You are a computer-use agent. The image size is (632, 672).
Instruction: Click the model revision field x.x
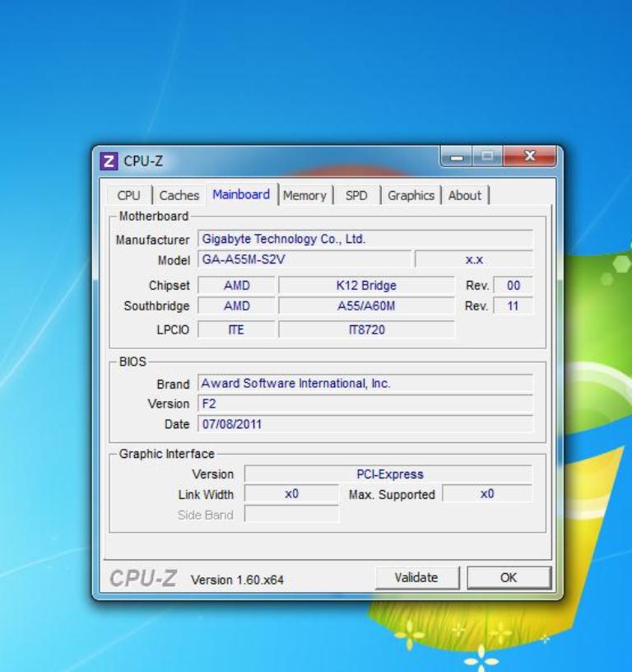click(x=474, y=259)
